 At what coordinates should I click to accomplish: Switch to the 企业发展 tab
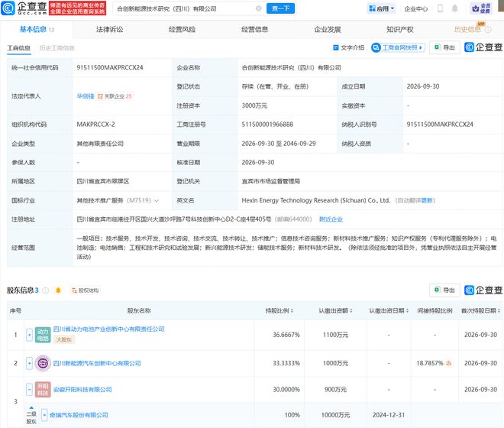coord(327,30)
